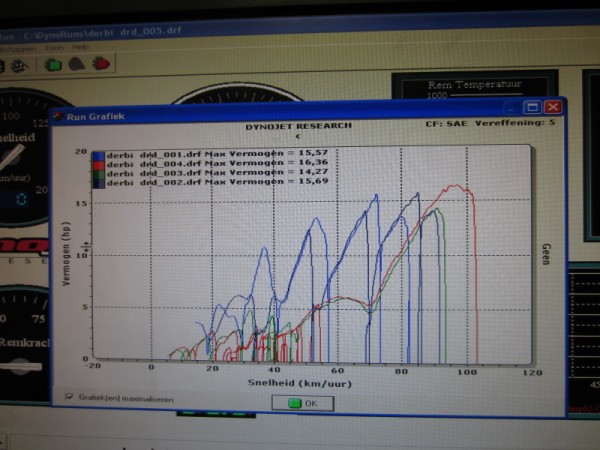
Task: Click the green swatch for drd_003.drf
Action: click(x=98, y=174)
